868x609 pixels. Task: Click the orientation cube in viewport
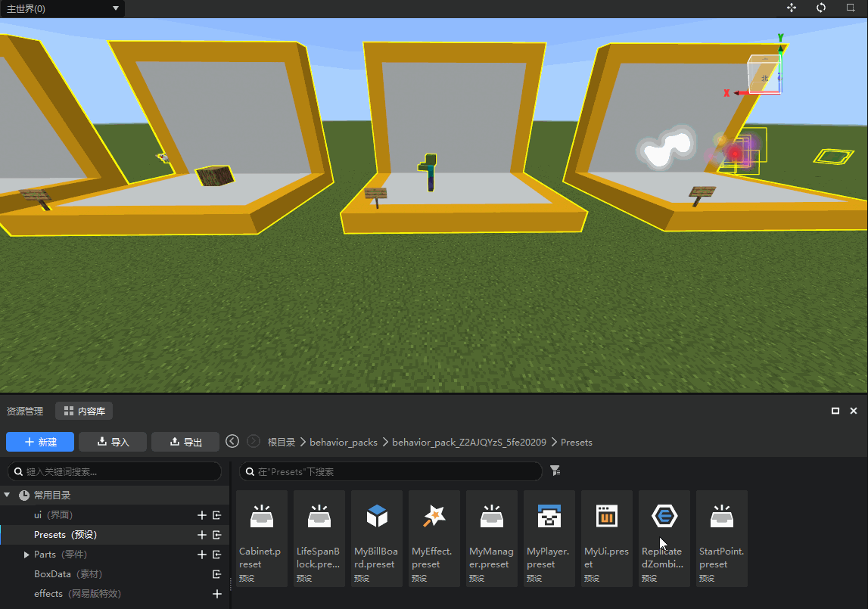point(764,73)
